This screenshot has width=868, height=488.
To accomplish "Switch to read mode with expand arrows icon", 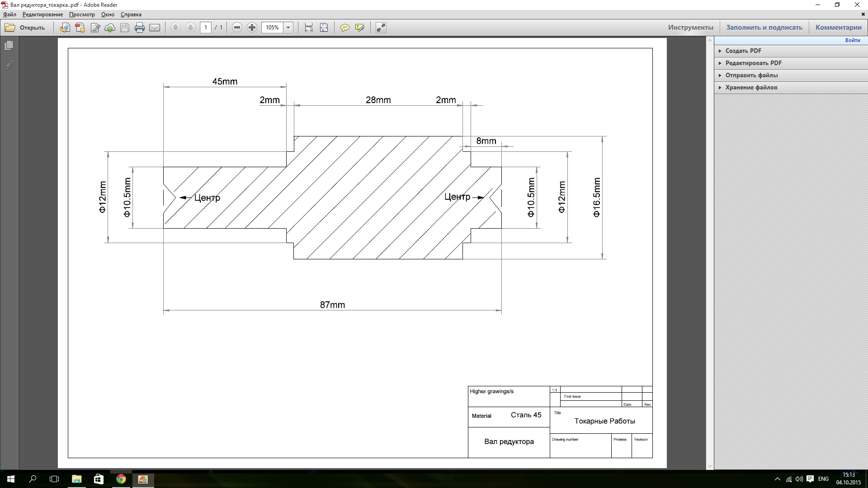I will pos(381,28).
